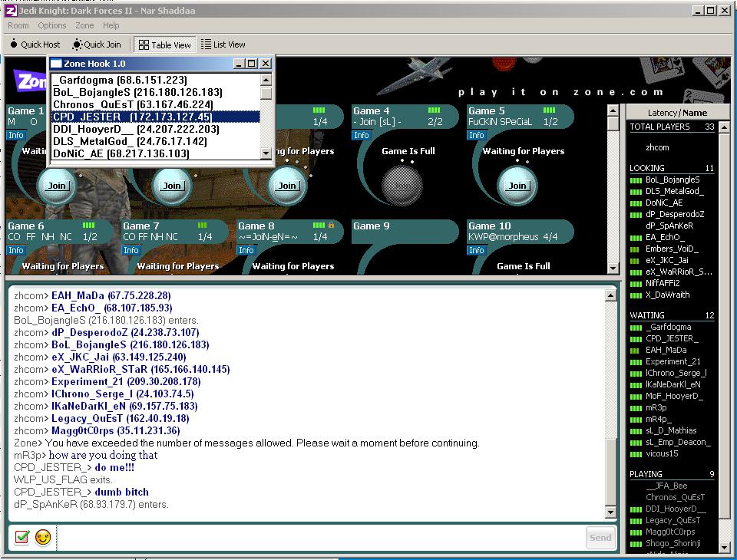Viewport: 737px width, 560px height.
Task: Select DLS_MetalGod_ entry in Zone Hook list
Action: point(156,141)
